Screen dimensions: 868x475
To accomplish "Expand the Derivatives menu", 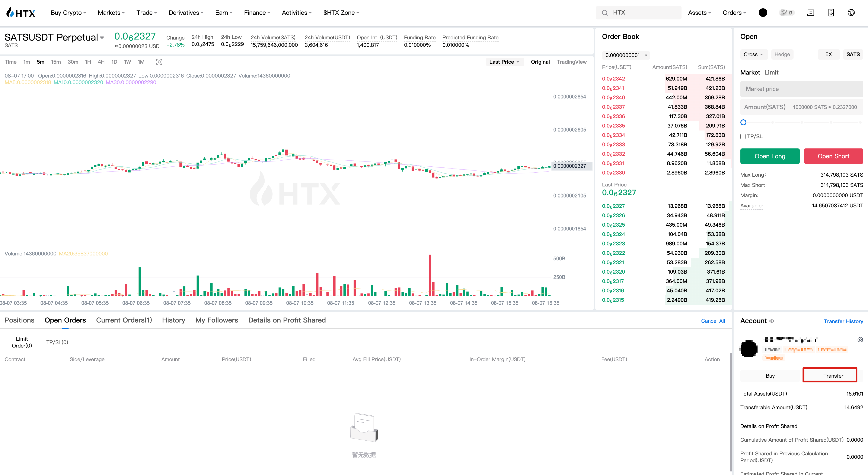I will pyautogui.click(x=186, y=13).
